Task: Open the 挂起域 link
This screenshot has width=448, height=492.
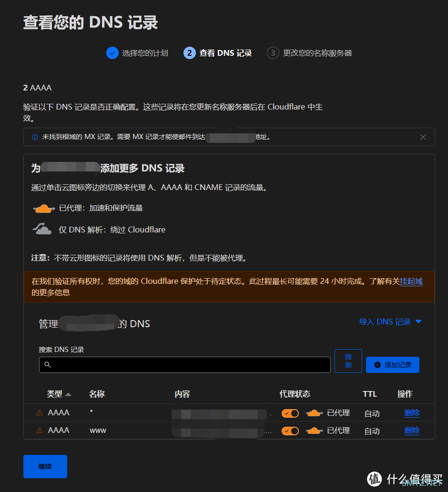Action: click(x=411, y=281)
